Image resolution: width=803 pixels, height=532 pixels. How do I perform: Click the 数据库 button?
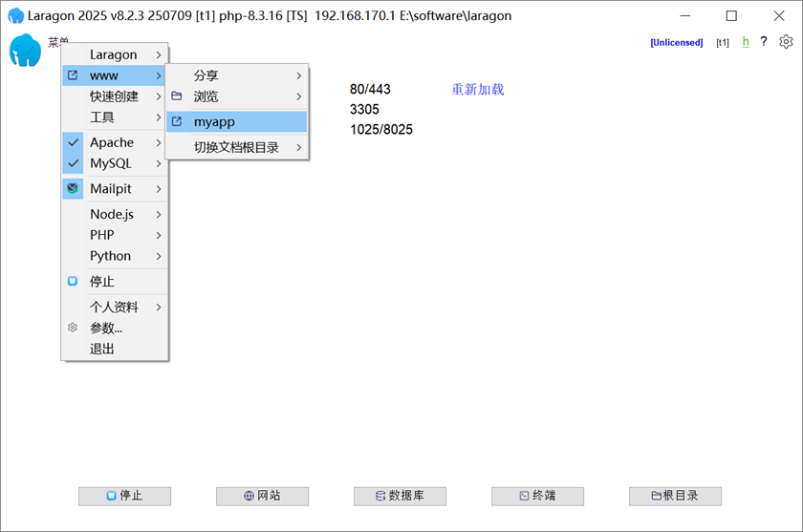click(x=400, y=496)
